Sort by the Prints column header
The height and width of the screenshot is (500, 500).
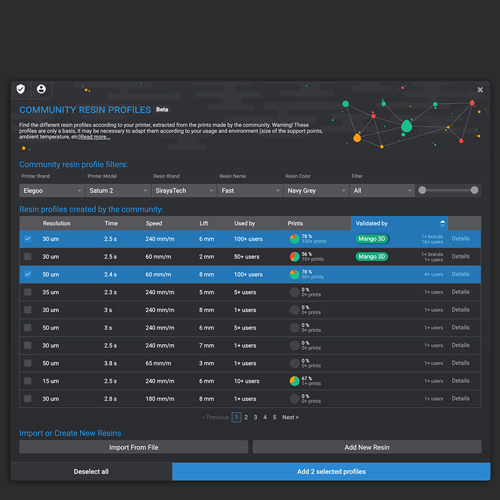click(295, 223)
